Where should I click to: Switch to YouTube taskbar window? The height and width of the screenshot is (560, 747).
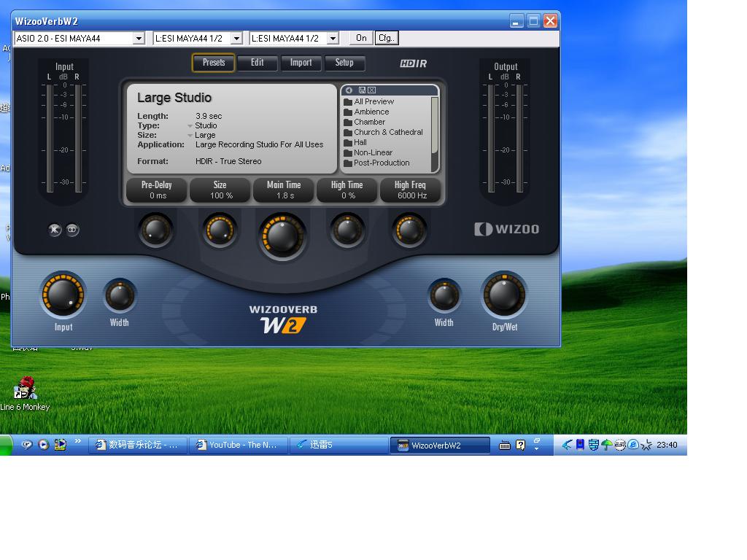click(239, 445)
